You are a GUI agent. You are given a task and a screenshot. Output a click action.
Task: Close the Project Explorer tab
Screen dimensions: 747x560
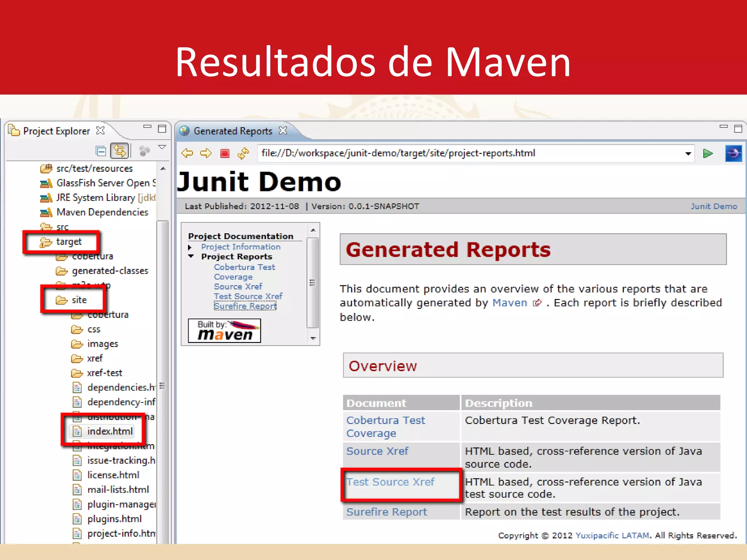pyautogui.click(x=100, y=131)
